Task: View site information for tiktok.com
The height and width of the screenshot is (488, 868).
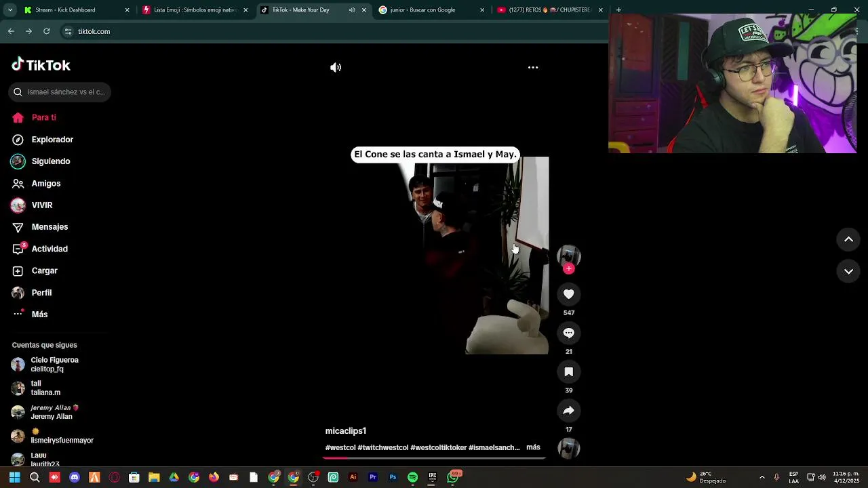Action: [x=68, y=31]
